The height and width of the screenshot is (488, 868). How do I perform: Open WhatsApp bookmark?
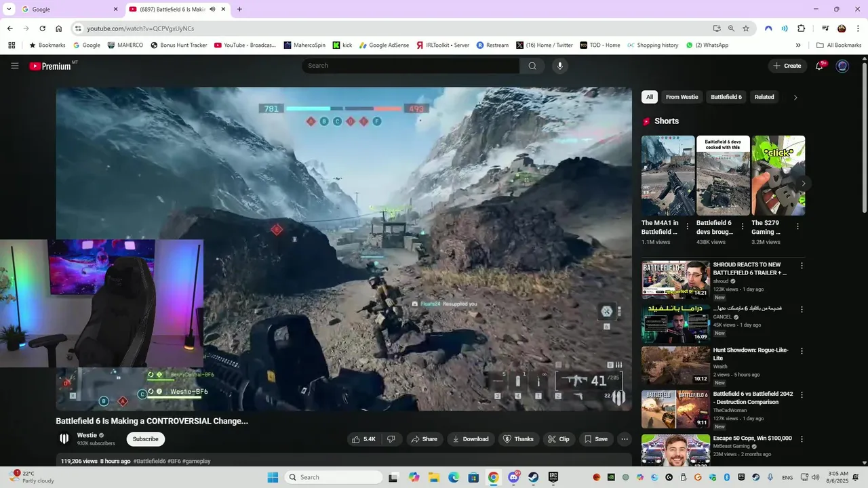707,45
